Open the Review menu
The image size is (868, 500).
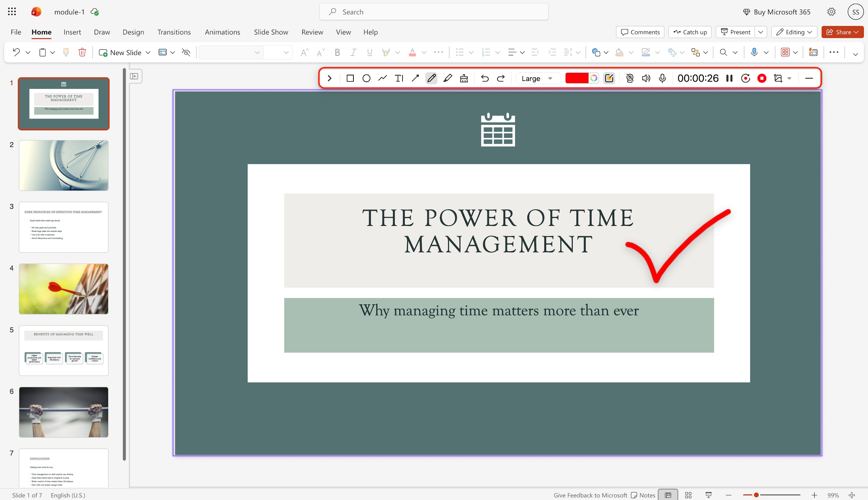[x=312, y=32]
